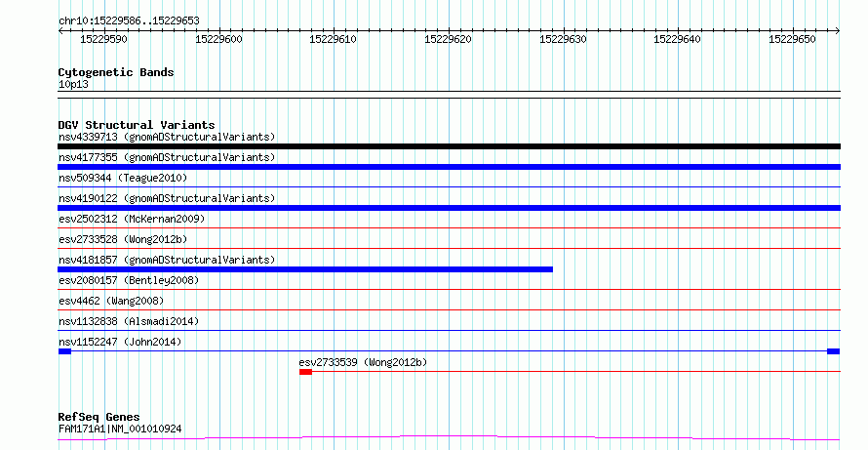Click ruler position 15229600
The height and width of the screenshot is (450, 868).
218,39
